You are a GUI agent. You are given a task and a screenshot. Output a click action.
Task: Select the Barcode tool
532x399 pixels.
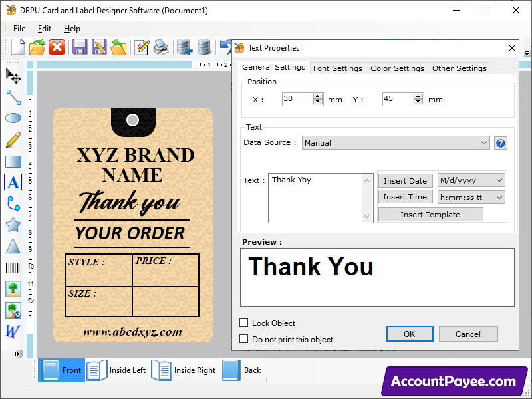[13, 267]
